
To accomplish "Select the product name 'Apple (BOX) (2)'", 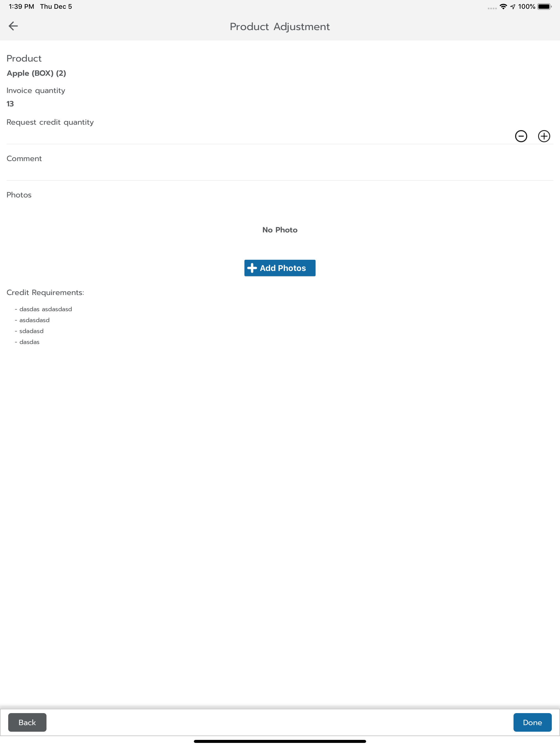I will [x=36, y=73].
